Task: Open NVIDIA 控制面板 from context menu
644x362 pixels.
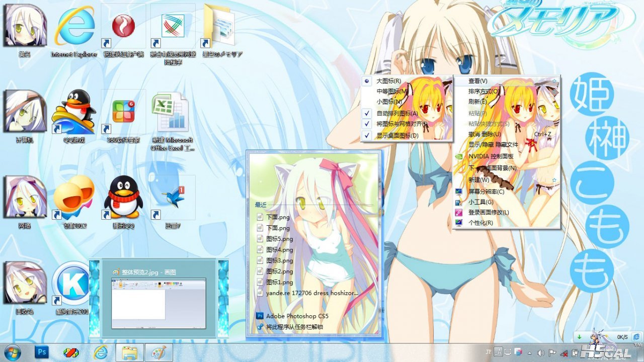Action: click(x=506, y=156)
